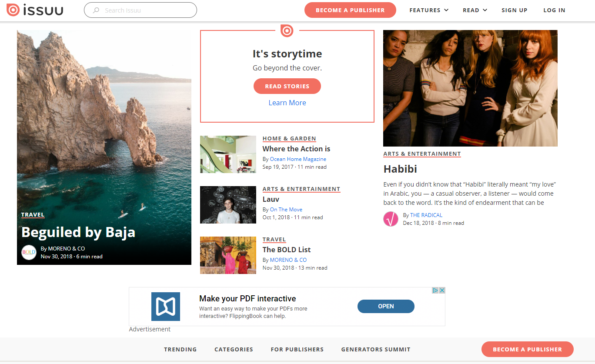Click THE RADICAL publisher avatar

391,219
